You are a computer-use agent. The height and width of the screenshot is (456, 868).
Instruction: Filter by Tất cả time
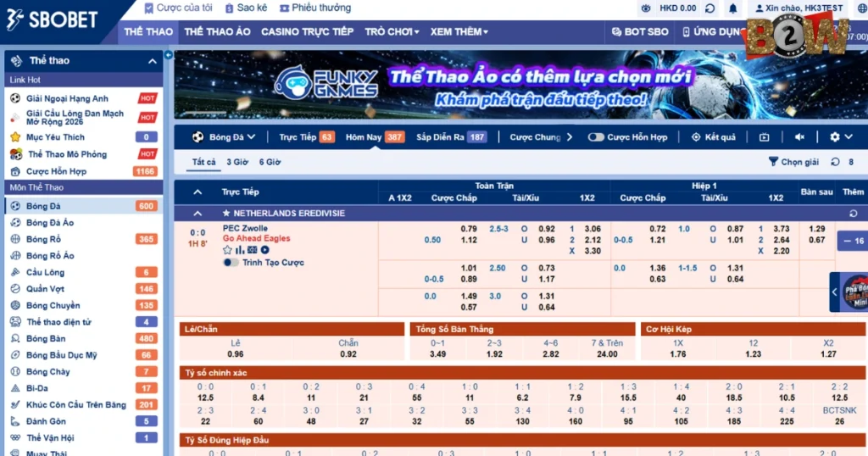tap(203, 162)
